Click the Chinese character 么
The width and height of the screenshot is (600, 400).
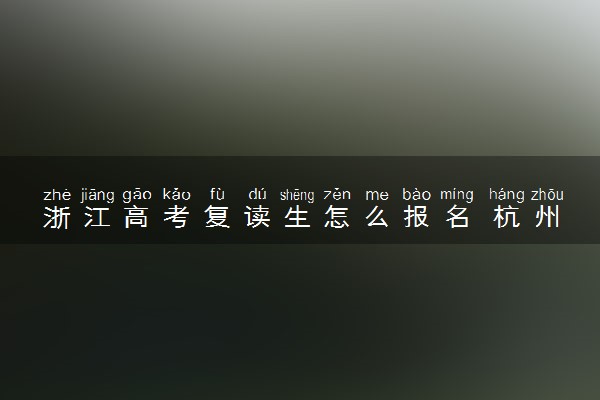click(377, 217)
